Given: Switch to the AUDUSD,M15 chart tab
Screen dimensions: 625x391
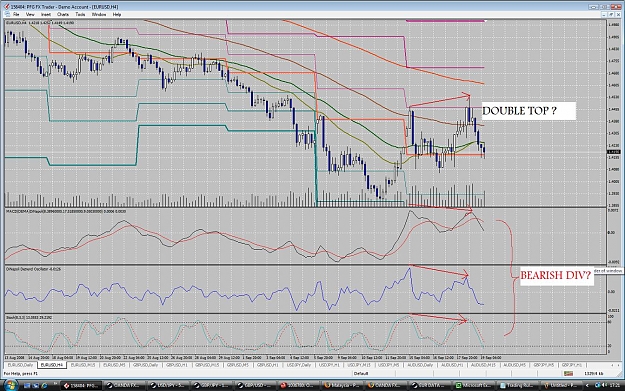Looking at the screenshot, I should (x=483, y=365).
